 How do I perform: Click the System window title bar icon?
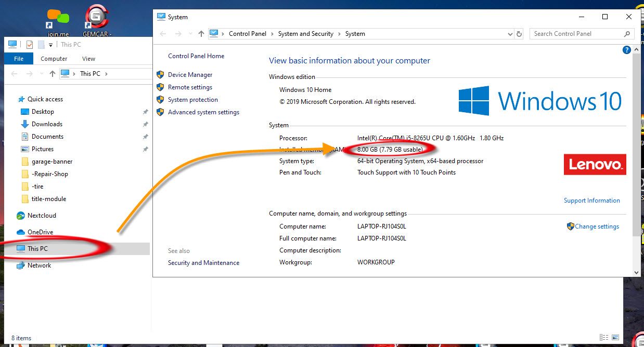tap(161, 17)
